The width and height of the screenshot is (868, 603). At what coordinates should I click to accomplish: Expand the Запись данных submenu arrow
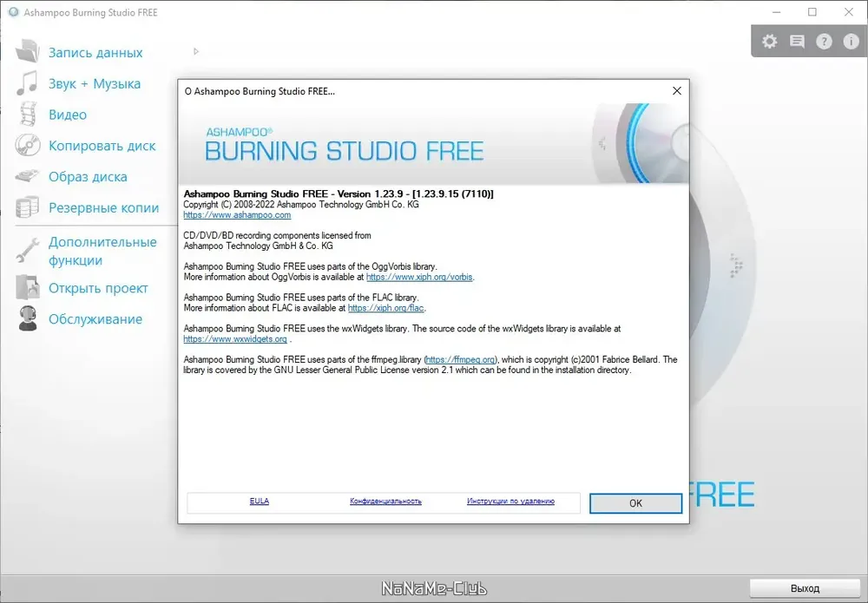click(x=196, y=51)
